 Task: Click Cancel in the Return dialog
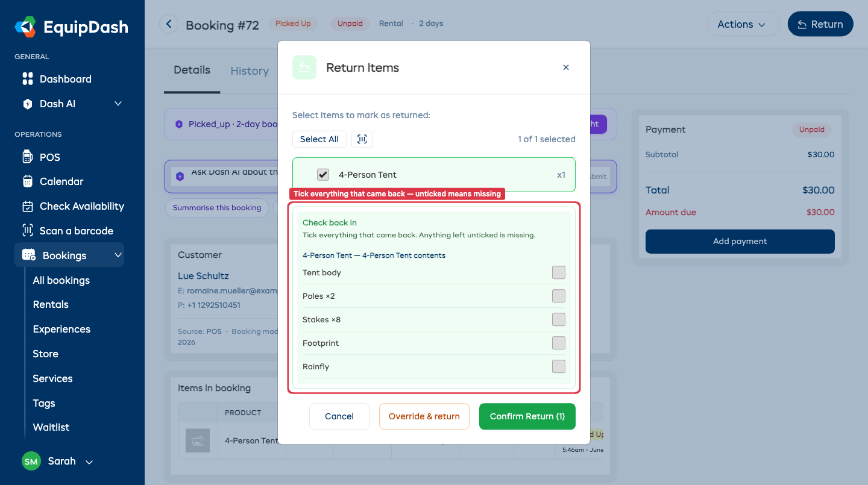click(339, 416)
